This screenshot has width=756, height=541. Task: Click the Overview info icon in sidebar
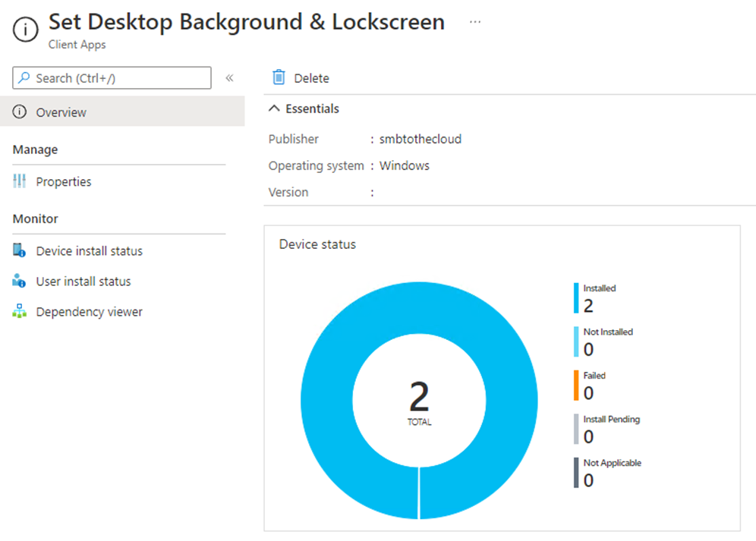coord(20,112)
